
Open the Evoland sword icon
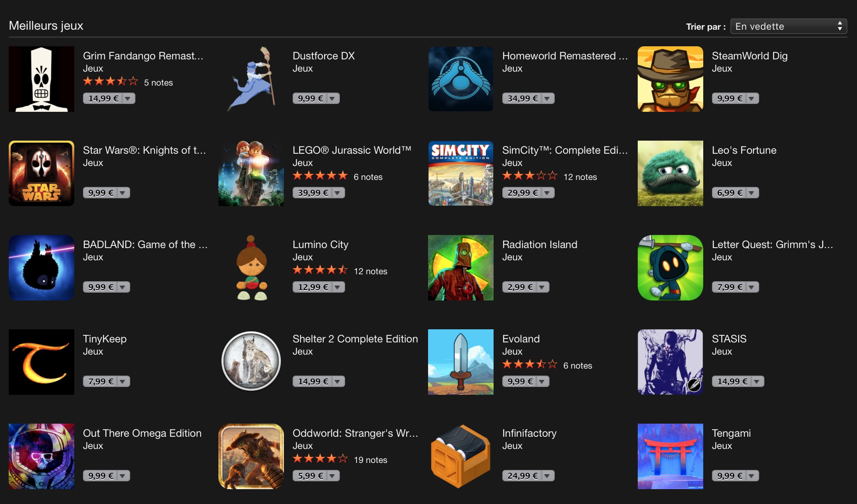click(461, 362)
